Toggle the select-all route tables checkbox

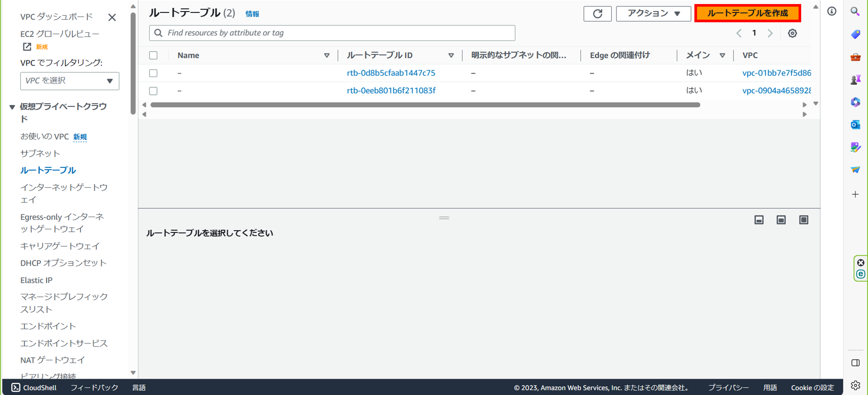[153, 55]
